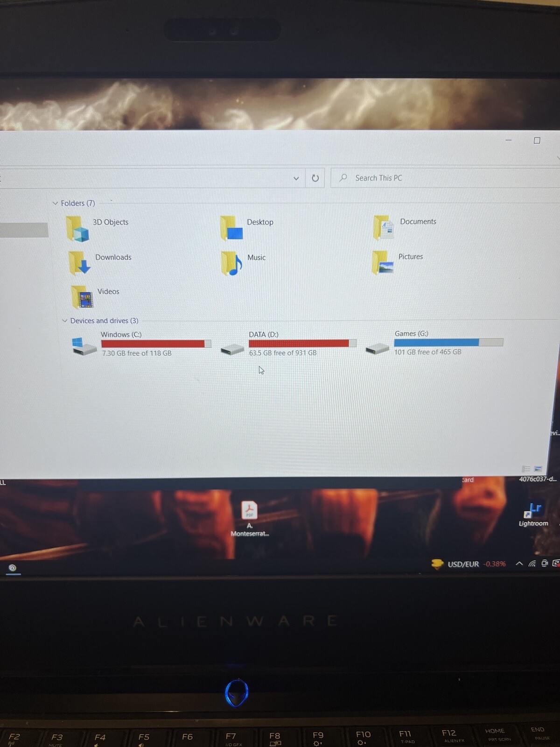Show hidden tray icons chevron
The height and width of the screenshot is (747, 560).
pyautogui.click(x=519, y=564)
